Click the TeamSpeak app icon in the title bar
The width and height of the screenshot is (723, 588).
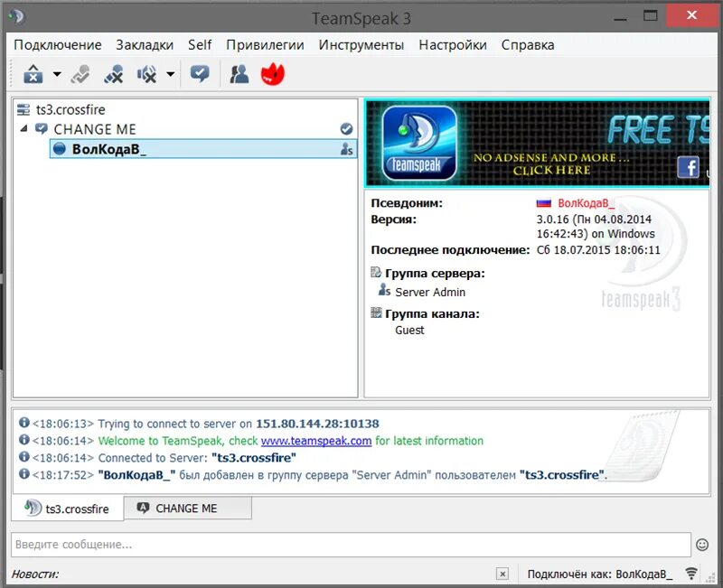pyautogui.click(x=16, y=17)
